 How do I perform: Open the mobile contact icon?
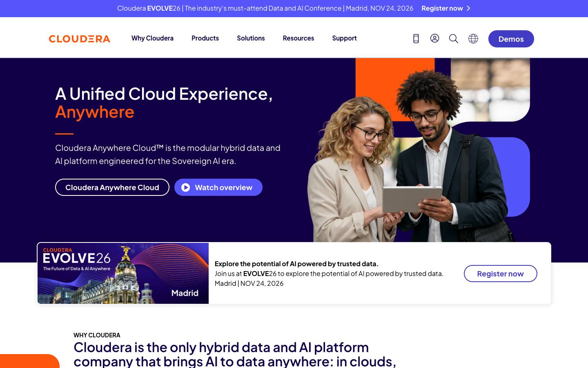tap(416, 38)
